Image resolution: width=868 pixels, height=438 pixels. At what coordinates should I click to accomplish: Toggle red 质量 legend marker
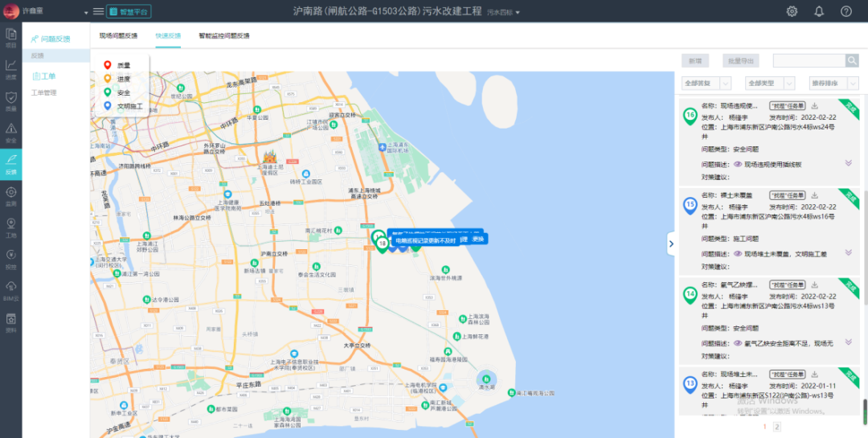coord(108,65)
